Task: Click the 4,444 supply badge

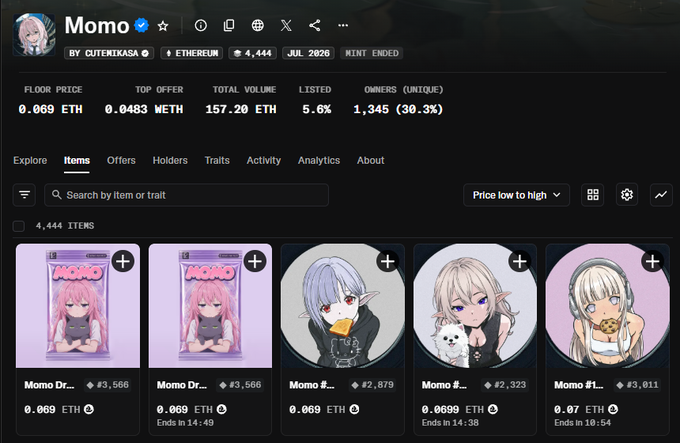Action: click(252, 53)
